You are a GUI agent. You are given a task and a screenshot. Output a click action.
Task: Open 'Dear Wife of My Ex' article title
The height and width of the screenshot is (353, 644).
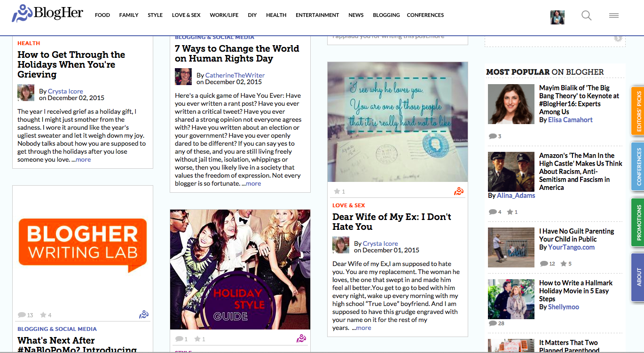[x=392, y=221]
